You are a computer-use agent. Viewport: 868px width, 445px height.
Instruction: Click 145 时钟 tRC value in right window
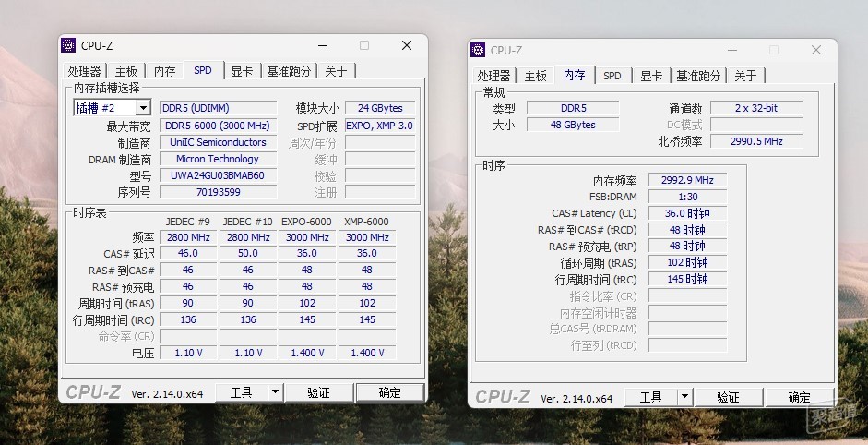pos(687,279)
